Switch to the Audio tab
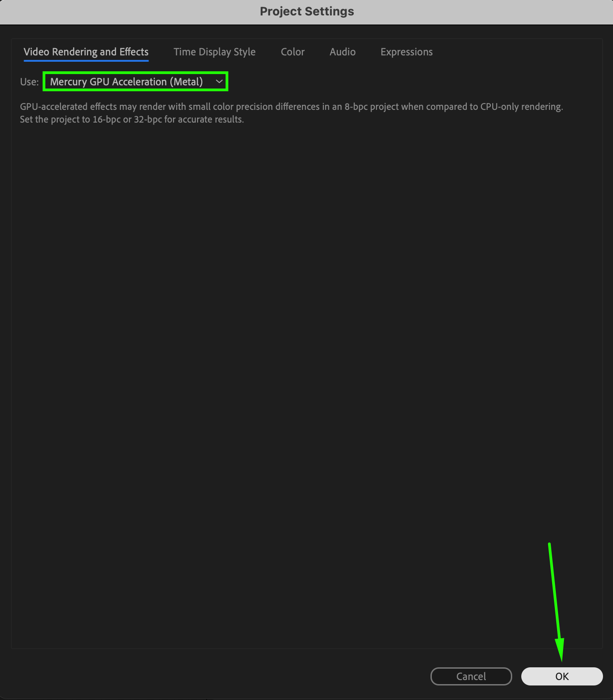Screen dimensions: 613x700 click(342, 52)
